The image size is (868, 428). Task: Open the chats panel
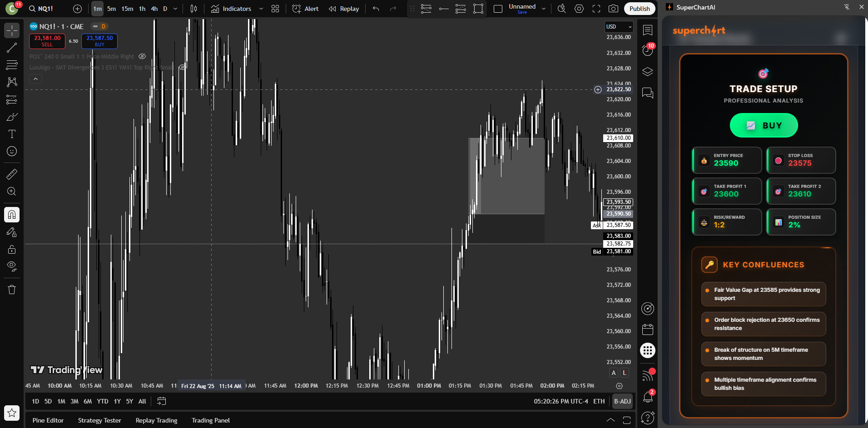(x=648, y=93)
